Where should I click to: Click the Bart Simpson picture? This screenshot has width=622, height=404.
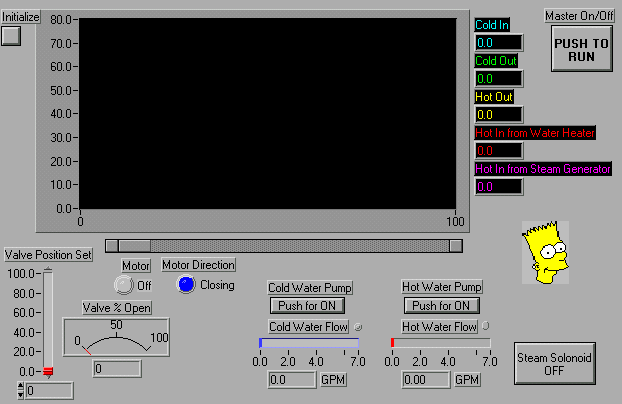coord(545,252)
